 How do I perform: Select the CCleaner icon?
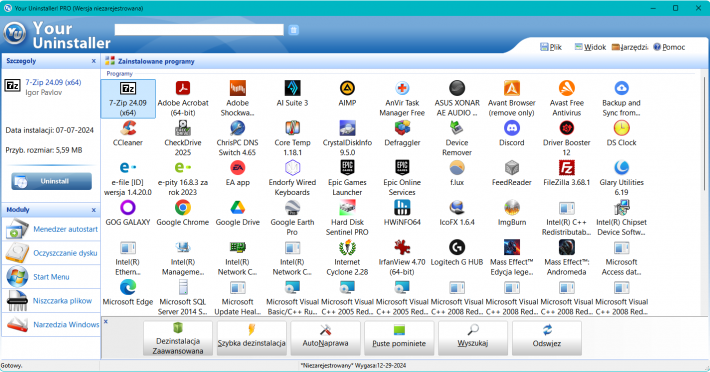pos(128,128)
